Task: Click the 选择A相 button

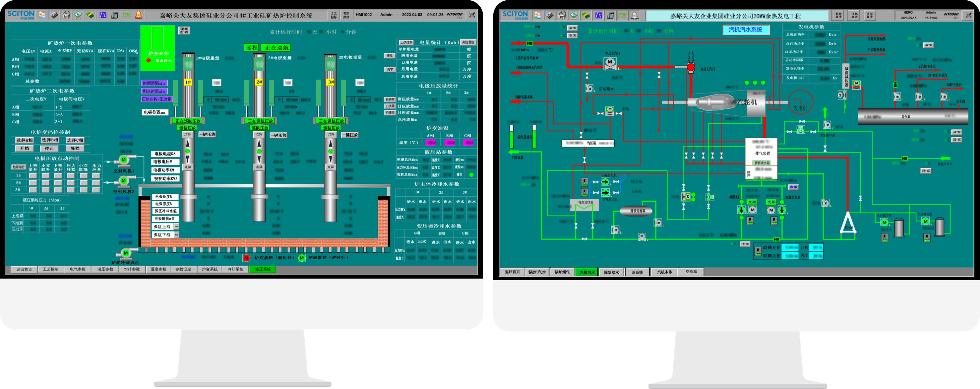Action: click(25, 140)
